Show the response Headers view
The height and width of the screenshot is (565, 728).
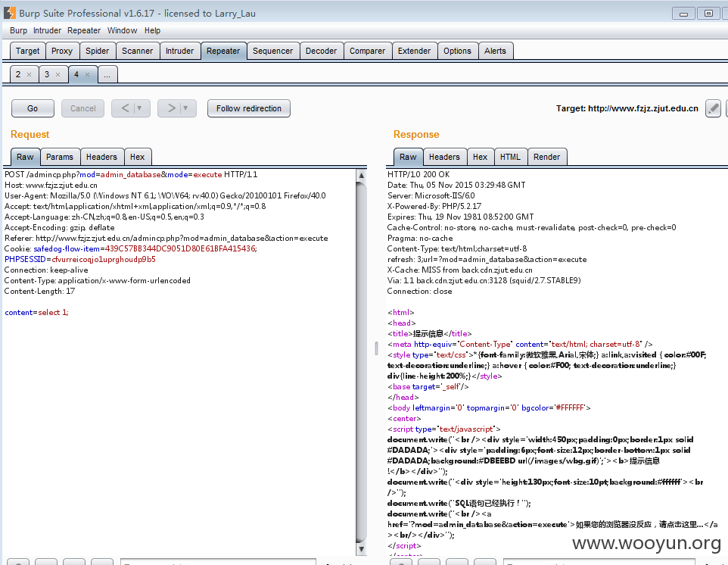point(444,157)
